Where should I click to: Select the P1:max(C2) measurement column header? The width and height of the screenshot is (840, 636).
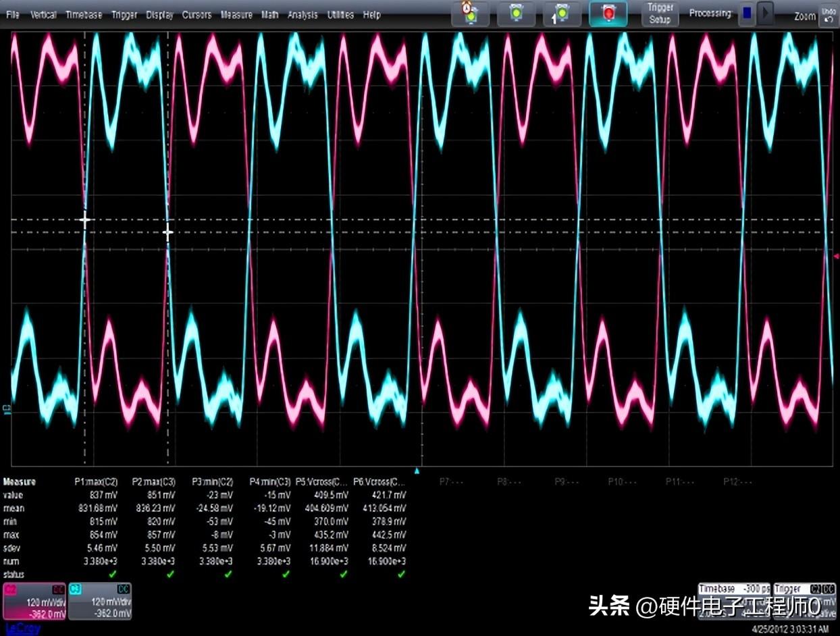pyautogui.click(x=96, y=482)
